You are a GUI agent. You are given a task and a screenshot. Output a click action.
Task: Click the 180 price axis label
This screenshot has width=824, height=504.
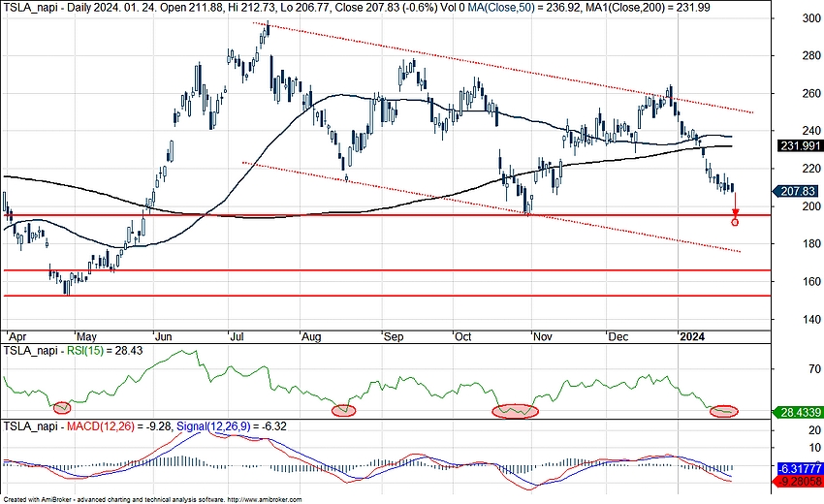point(812,244)
